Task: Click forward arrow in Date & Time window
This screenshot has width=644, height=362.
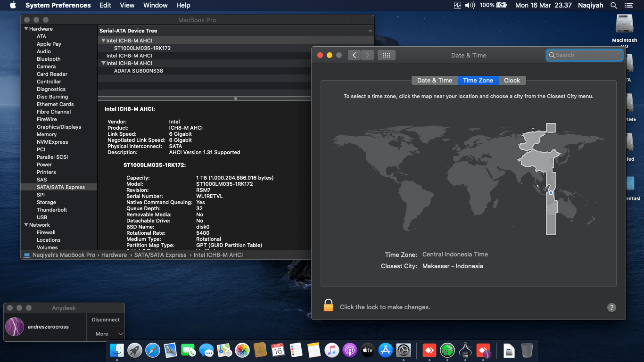Action: (368, 55)
